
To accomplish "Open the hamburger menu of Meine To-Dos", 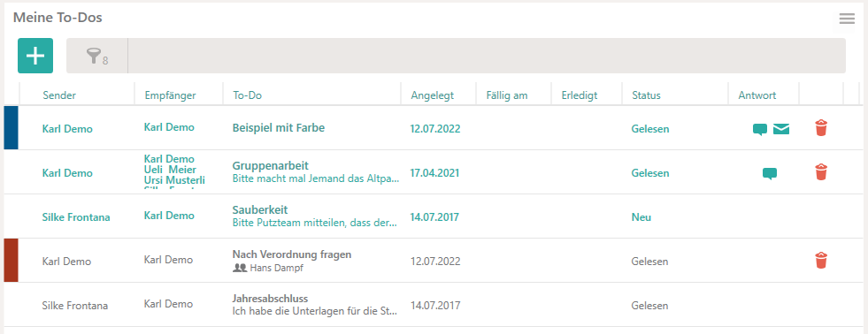I will pos(847,19).
